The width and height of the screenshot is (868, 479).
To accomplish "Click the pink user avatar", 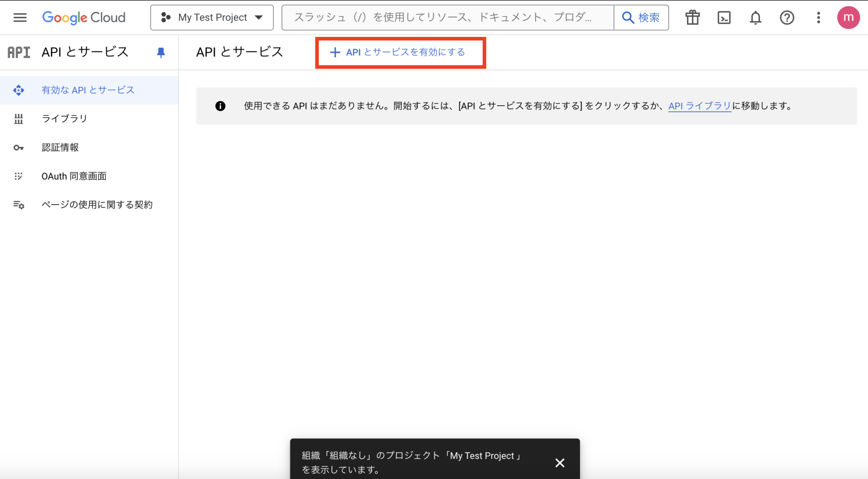I will pyautogui.click(x=848, y=17).
